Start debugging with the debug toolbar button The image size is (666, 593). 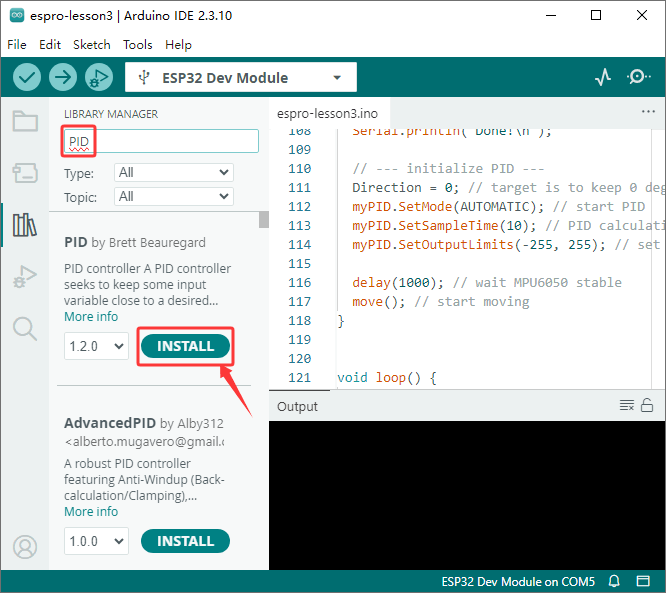(99, 77)
